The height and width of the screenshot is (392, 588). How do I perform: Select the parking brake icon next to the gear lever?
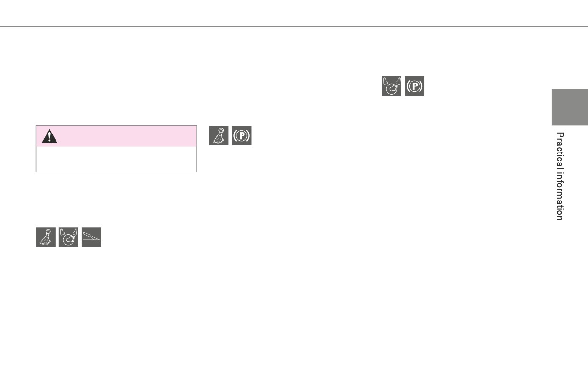pos(242,135)
